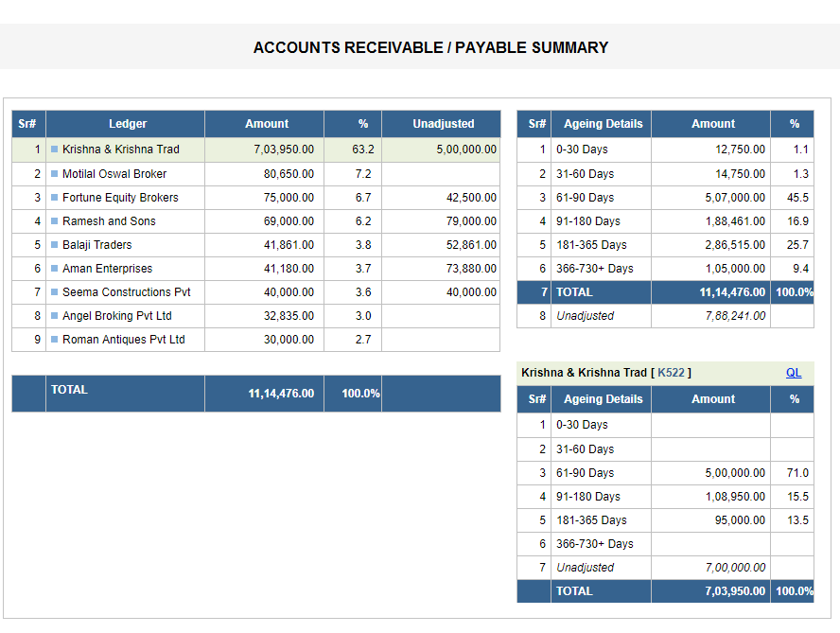The width and height of the screenshot is (840, 633).
Task: Select the Aman Enterprises ledger
Action: tap(107, 268)
